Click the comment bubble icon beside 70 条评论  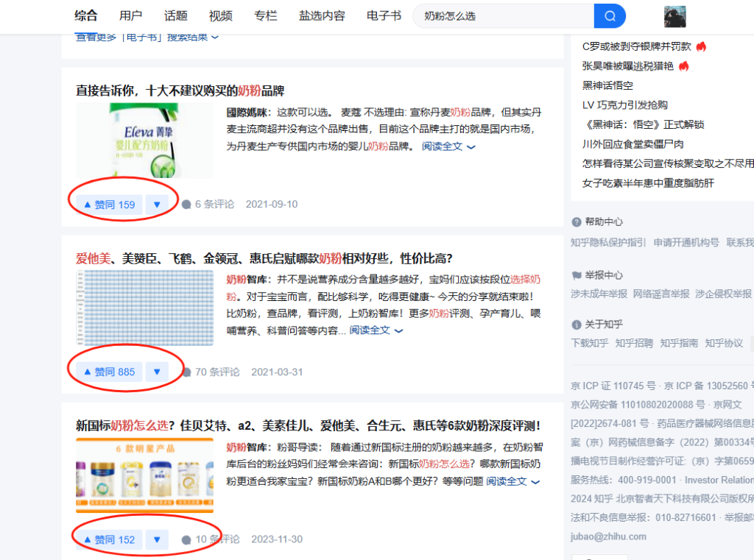[188, 372]
